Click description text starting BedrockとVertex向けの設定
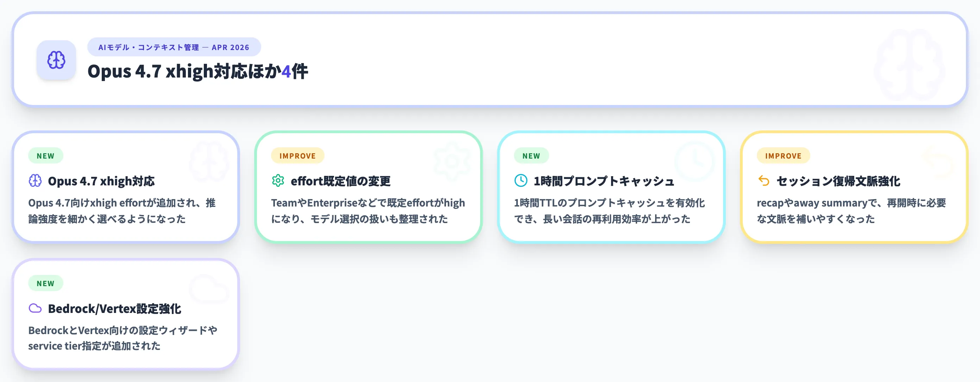The image size is (980, 382). [x=123, y=338]
